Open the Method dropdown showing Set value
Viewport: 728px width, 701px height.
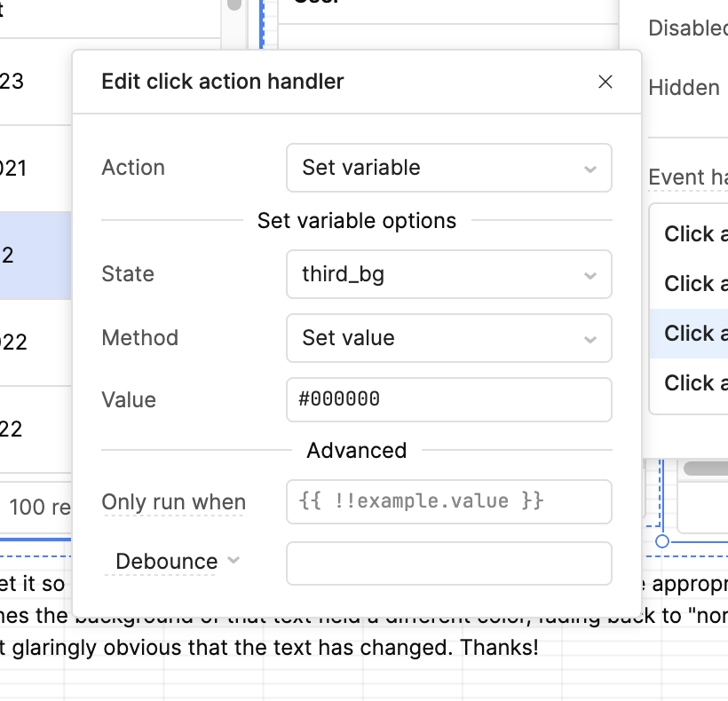tap(448, 338)
